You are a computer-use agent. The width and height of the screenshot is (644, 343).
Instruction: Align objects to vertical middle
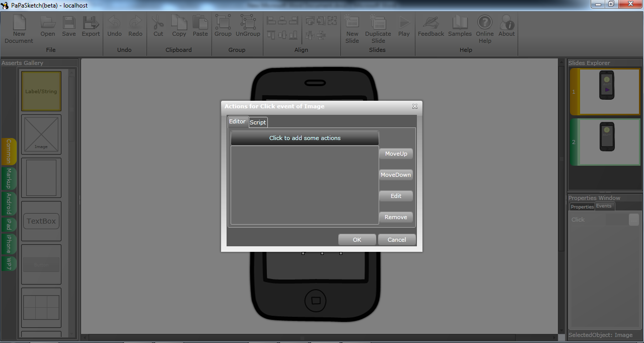pos(282,35)
